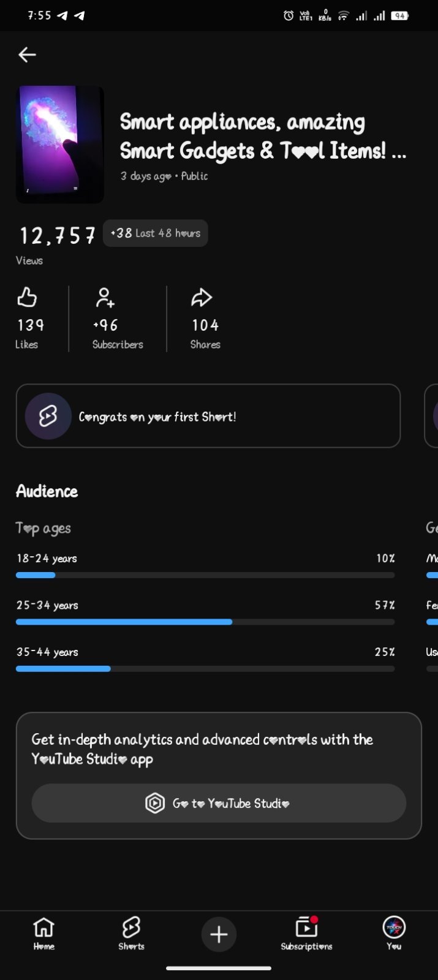
Task: Tap the Audience heading
Action: coord(47,491)
